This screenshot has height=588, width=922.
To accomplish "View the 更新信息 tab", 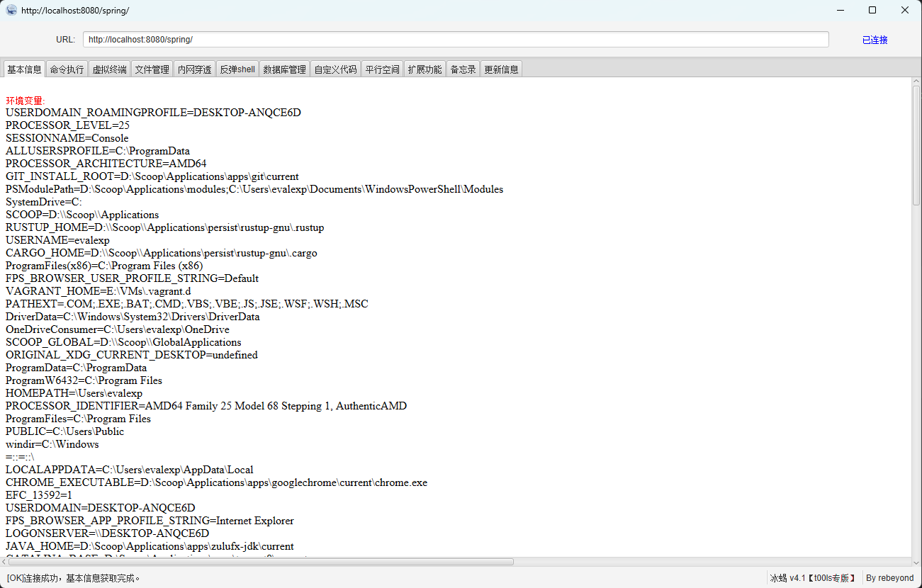I will tap(501, 69).
